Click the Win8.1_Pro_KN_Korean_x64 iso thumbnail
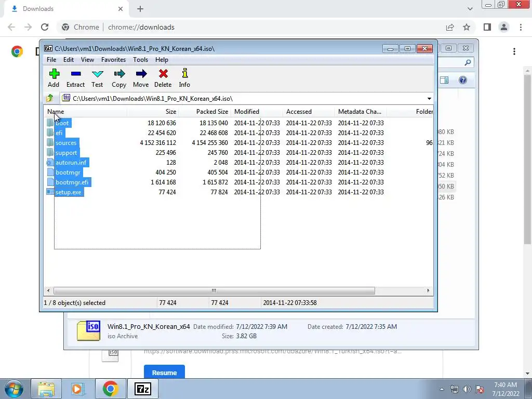532x399 pixels. click(x=88, y=330)
